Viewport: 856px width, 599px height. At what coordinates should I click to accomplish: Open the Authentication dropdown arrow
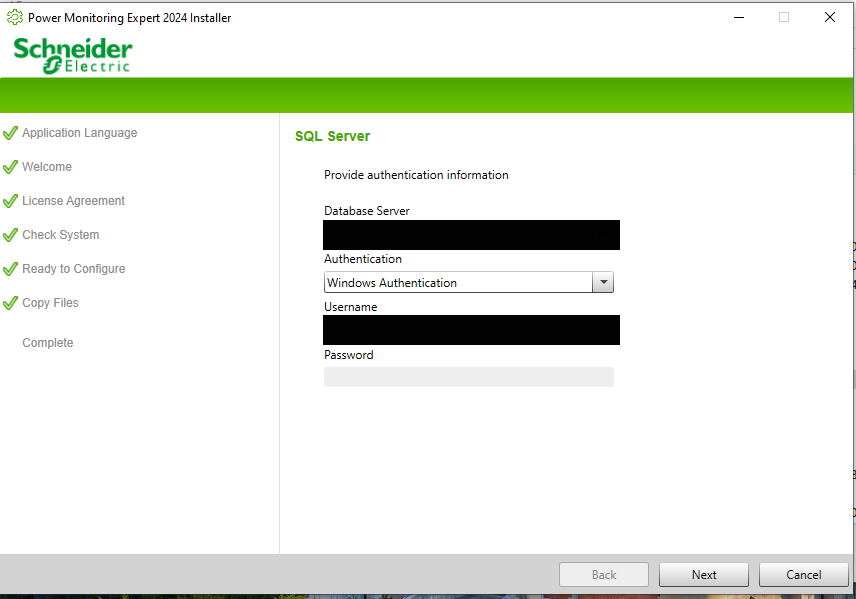tap(603, 282)
